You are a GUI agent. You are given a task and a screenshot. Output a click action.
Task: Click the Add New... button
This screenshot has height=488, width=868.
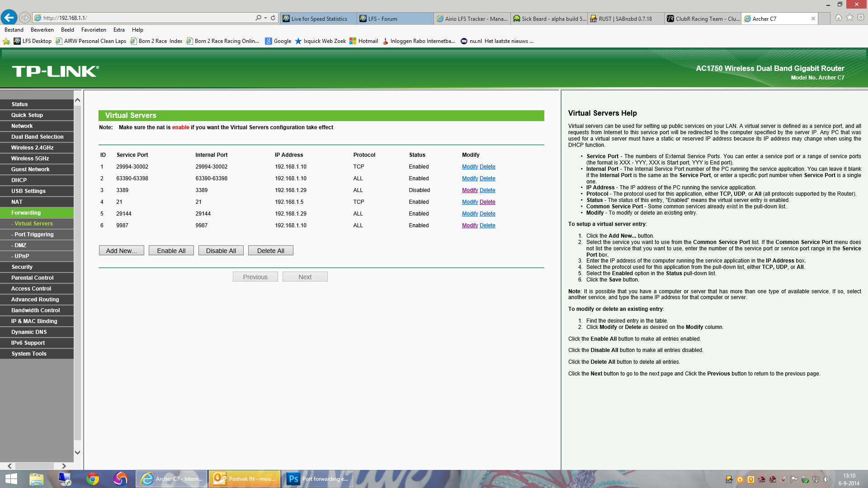point(121,251)
